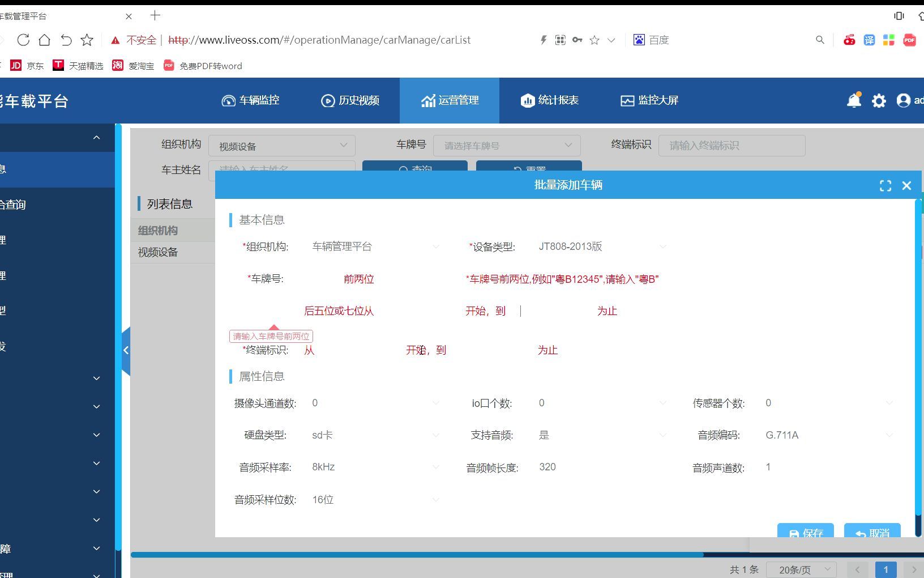Viewport: 924px width, 578px height.
Task: Select the 运营管理 tab
Action: click(450, 100)
